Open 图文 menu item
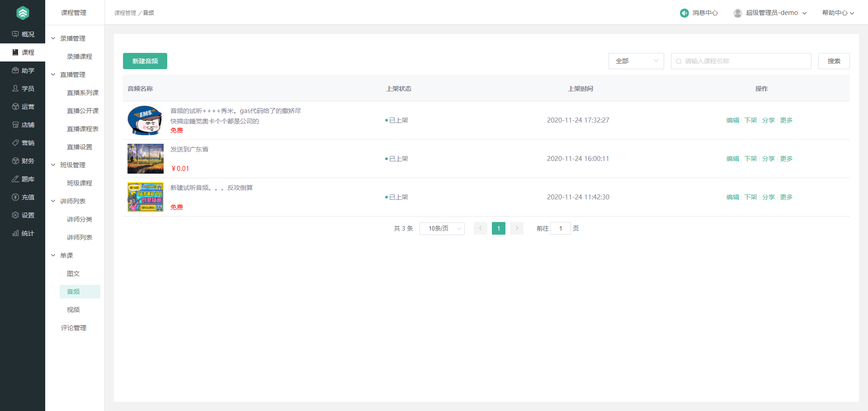Viewport: 868px width, 411px height. click(x=73, y=274)
